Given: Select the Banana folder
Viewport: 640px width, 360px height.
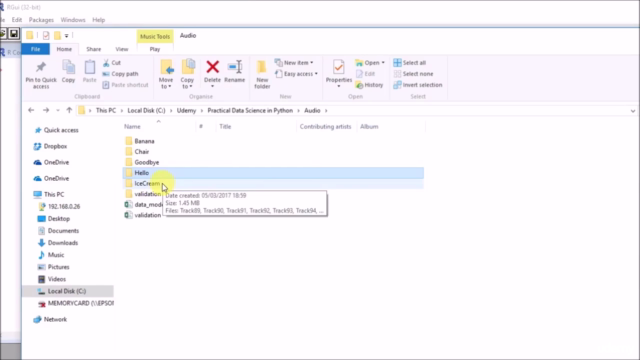Looking at the screenshot, I should click(x=144, y=141).
